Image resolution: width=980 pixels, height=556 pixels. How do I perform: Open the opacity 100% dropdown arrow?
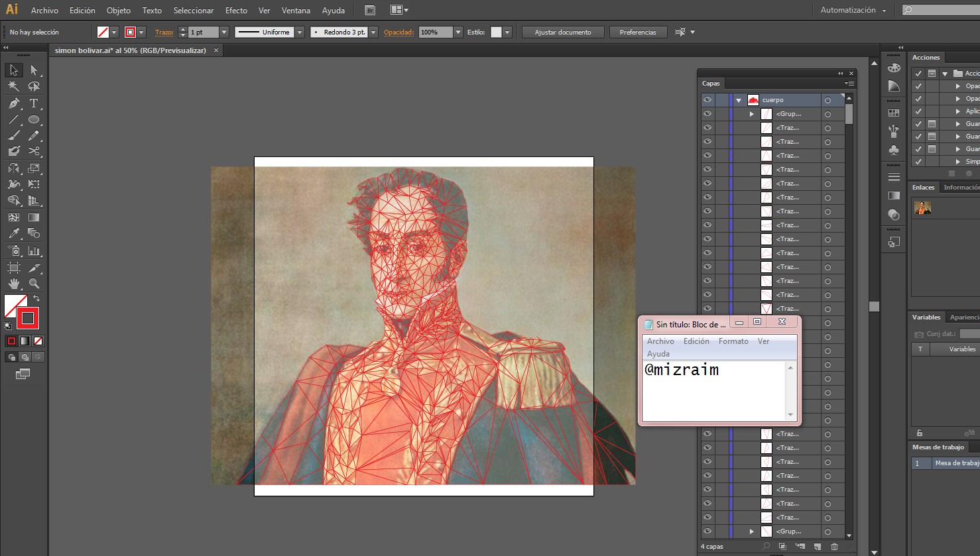click(458, 32)
